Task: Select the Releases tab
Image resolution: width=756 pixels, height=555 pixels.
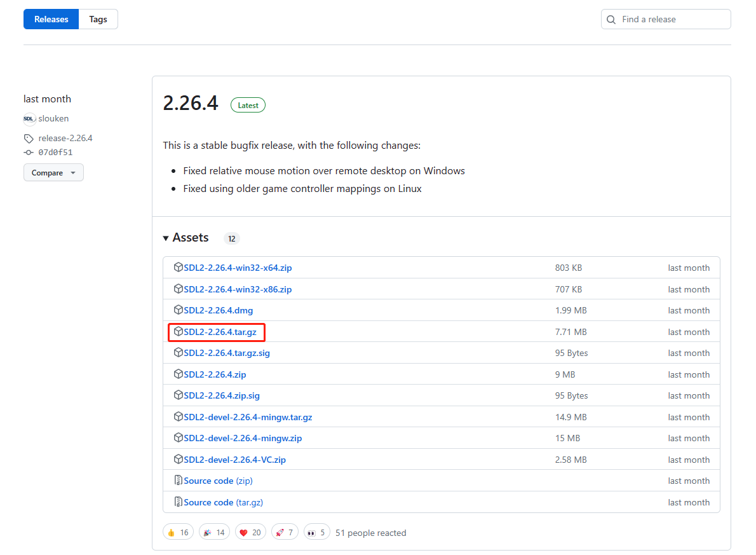Action: [x=51, y=20]
